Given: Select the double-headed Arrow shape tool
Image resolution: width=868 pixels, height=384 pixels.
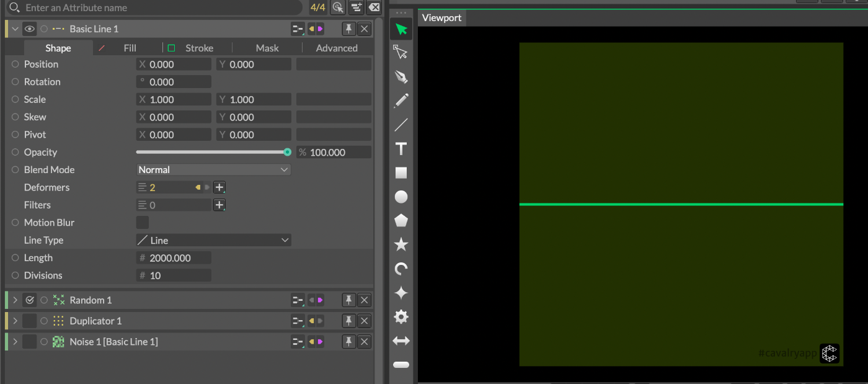Looking at the screenshot, I should [401, 341].
